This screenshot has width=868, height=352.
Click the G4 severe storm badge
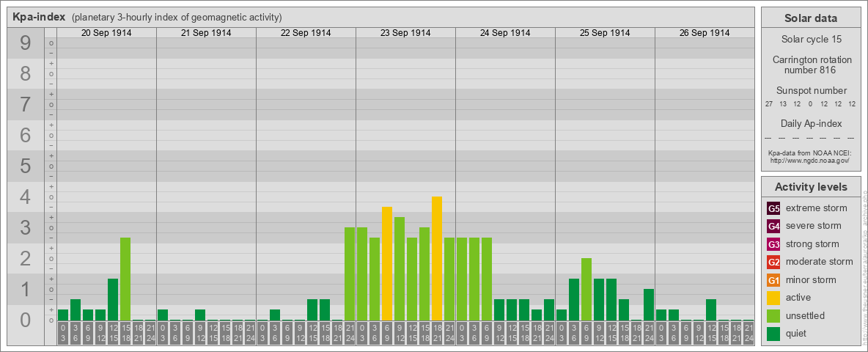(x=773, y=226)
